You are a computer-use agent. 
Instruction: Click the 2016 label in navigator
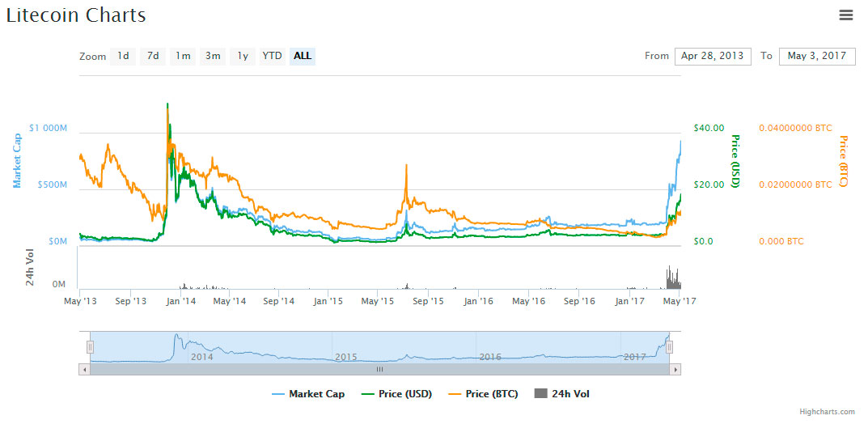490,357
